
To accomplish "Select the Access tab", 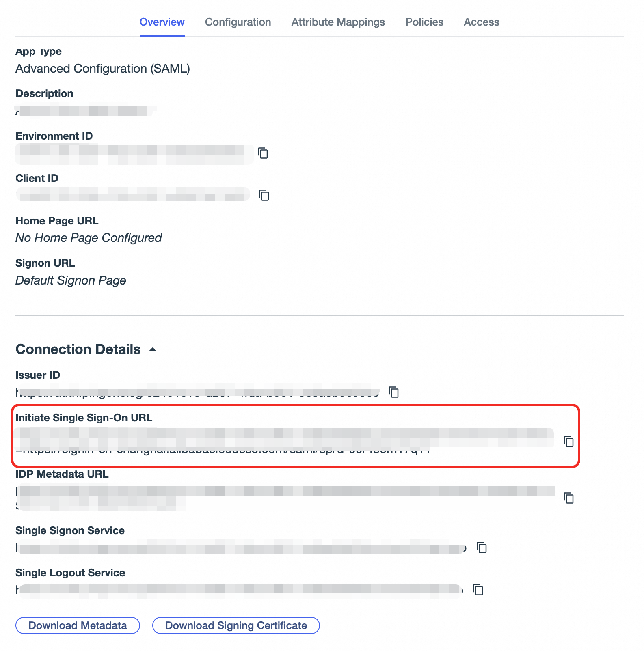I will tap(481, 22).
